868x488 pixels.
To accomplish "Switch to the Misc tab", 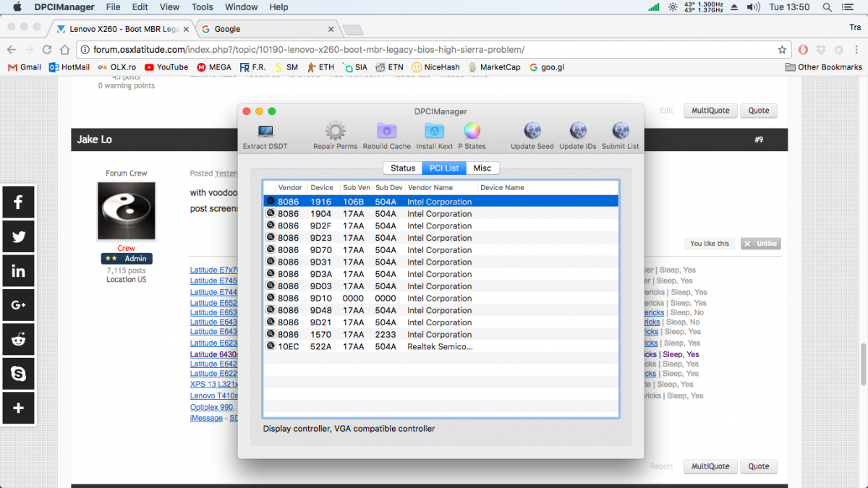I will [482, 168].
